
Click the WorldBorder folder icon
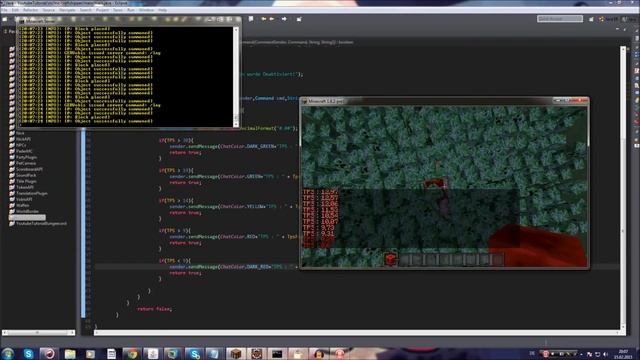coord(12,211)
